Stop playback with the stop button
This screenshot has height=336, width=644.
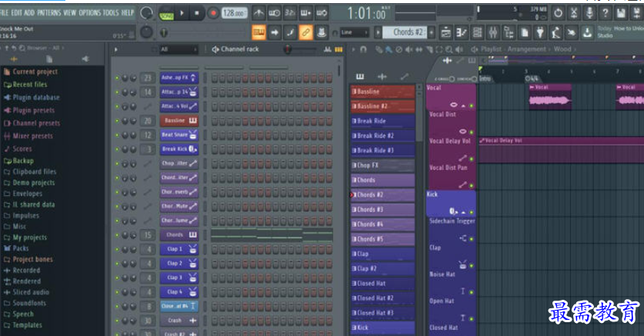197,13
